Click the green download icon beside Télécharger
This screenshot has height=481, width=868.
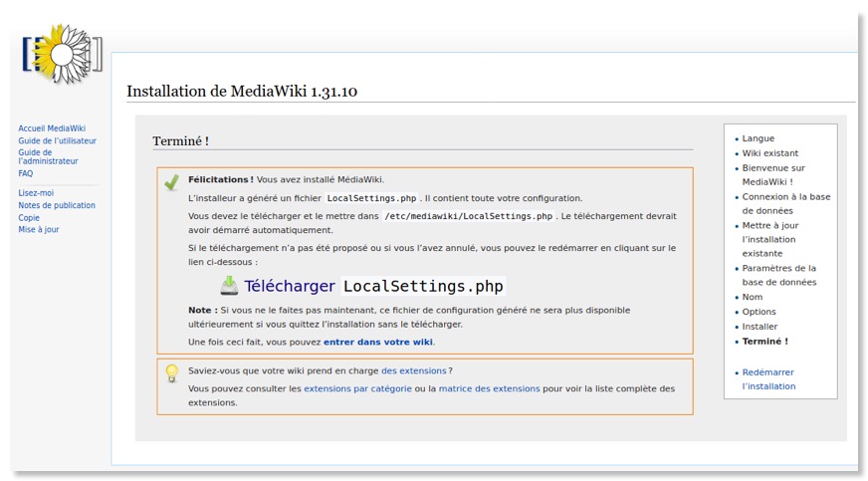point(229,285)
